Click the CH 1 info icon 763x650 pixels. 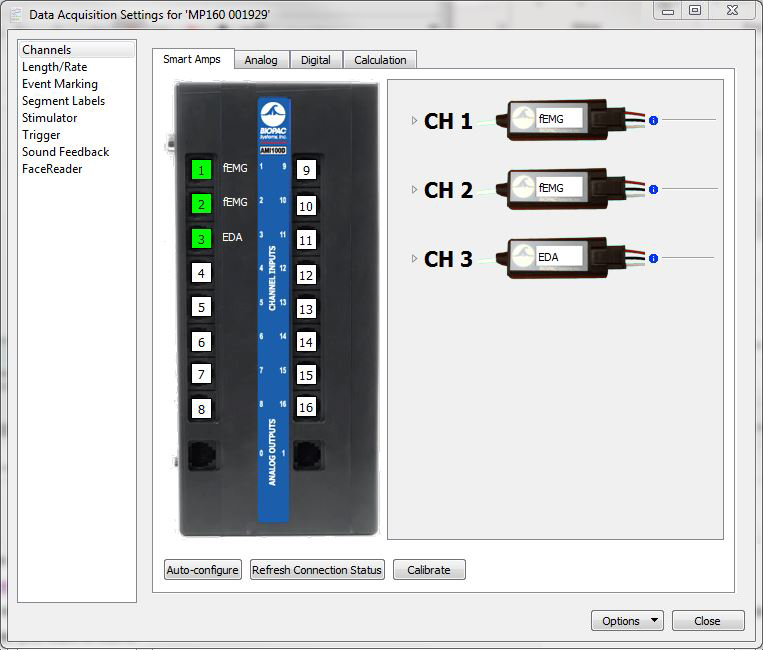tap(653, 120)
